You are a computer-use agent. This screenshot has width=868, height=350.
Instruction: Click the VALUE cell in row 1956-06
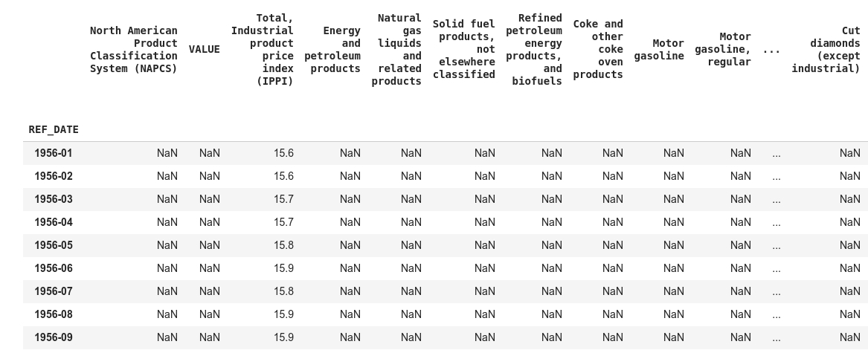tap(209, 268)
